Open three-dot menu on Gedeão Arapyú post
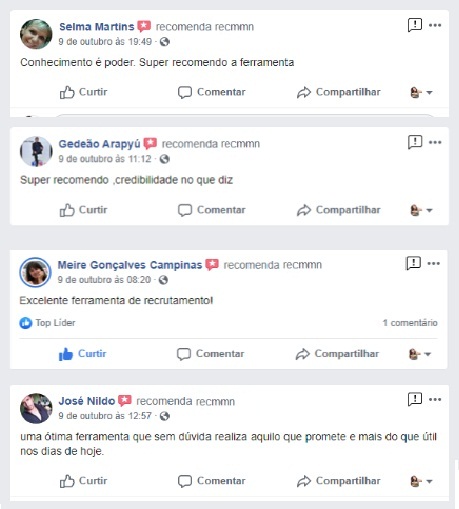The height and width of the screenshot is (509, 459). pos(435,142)
